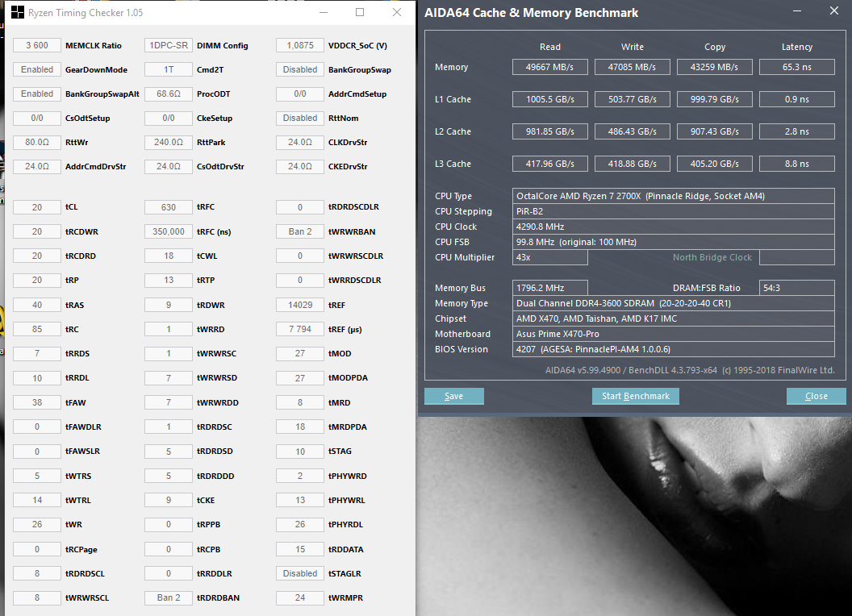Close AIDA64 window with the X icon

click(x=834, y=10)
